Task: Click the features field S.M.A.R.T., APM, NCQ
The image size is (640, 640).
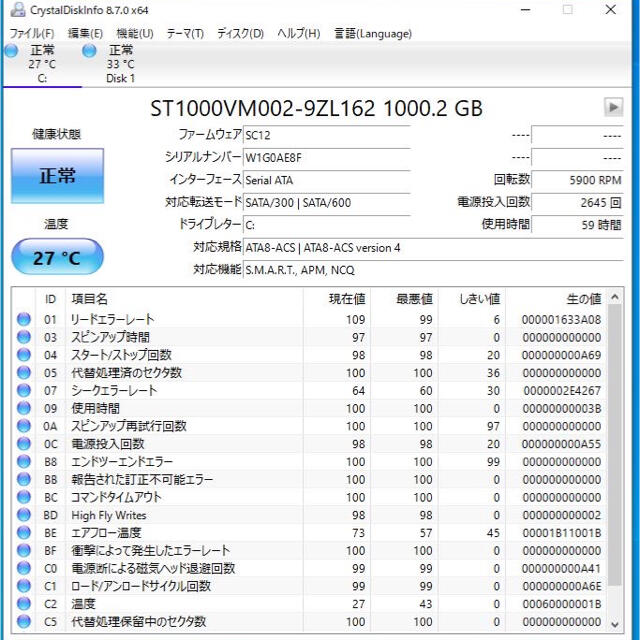Action: tap(433, 270)
